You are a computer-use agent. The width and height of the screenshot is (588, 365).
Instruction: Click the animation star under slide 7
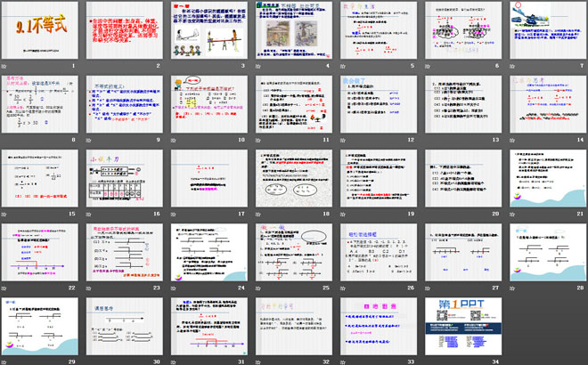(512, 67)
